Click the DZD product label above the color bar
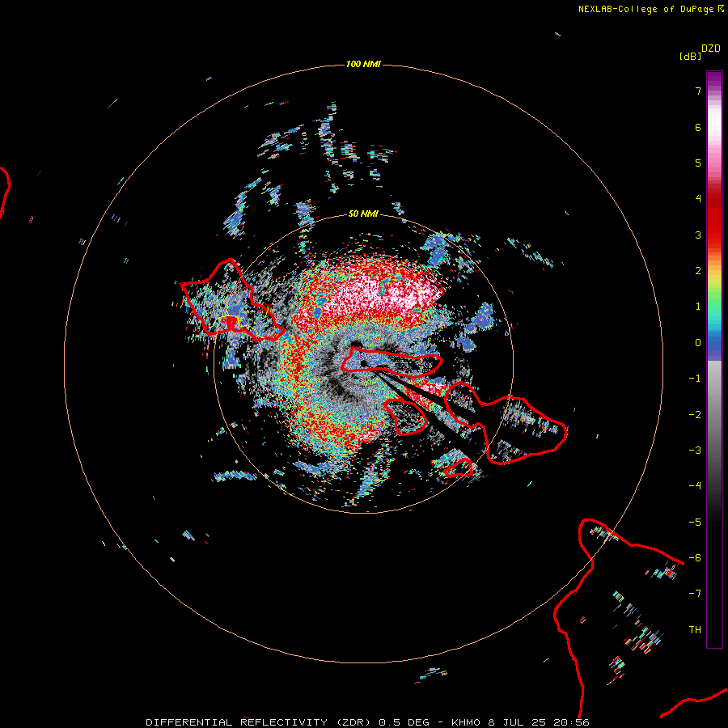 711,49
